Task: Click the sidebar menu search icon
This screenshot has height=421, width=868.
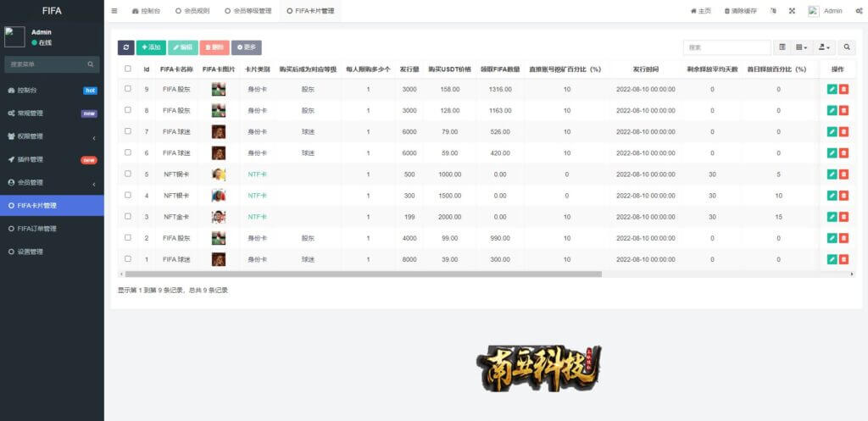Action: click(90, 64)
